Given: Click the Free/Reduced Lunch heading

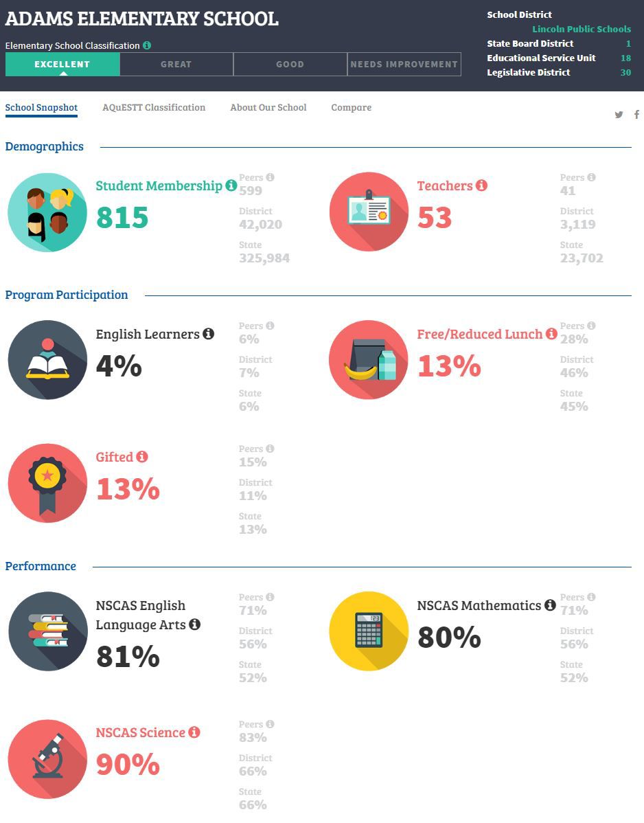Looking at the screenshot, I should (480, 335).
